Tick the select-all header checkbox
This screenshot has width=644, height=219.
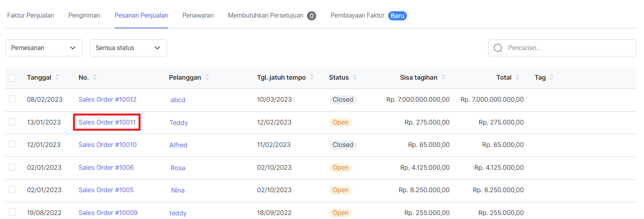12,78
